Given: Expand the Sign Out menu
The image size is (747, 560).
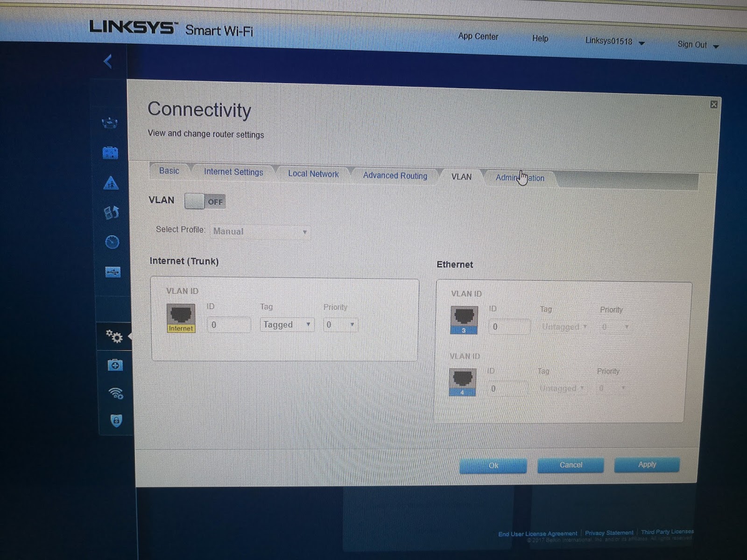Looking at the screenshot, I should (698, 45).
